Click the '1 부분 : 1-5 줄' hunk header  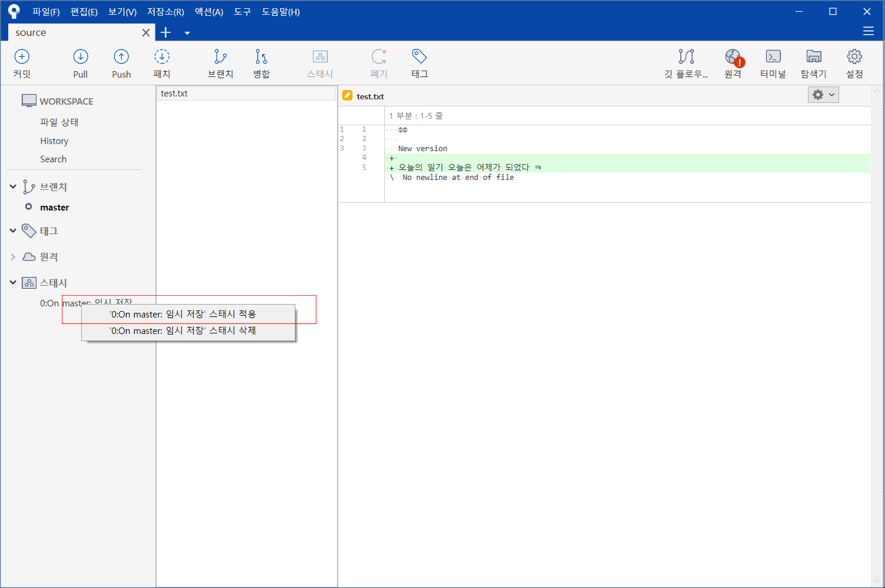click(x=415, y=116)
